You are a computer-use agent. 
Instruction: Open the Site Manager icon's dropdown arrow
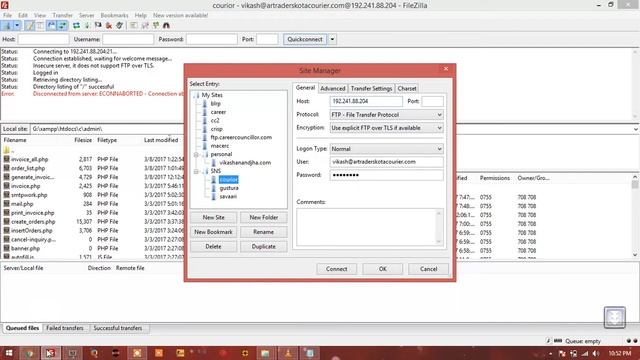tap(17, 26)
